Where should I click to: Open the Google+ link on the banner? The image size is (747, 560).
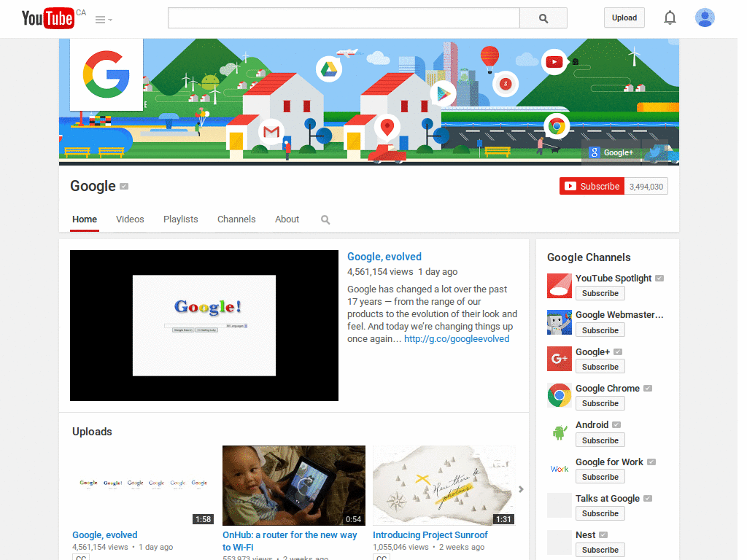pos(612,152)
